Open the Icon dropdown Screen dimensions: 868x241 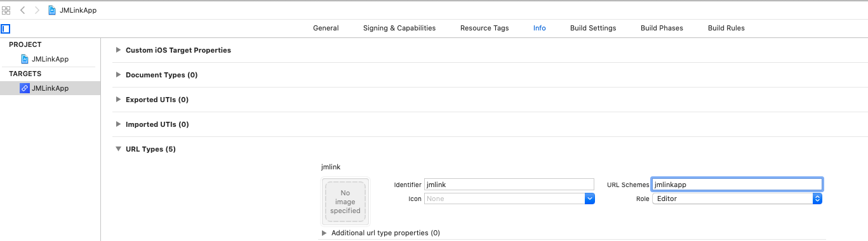[590, 199]
